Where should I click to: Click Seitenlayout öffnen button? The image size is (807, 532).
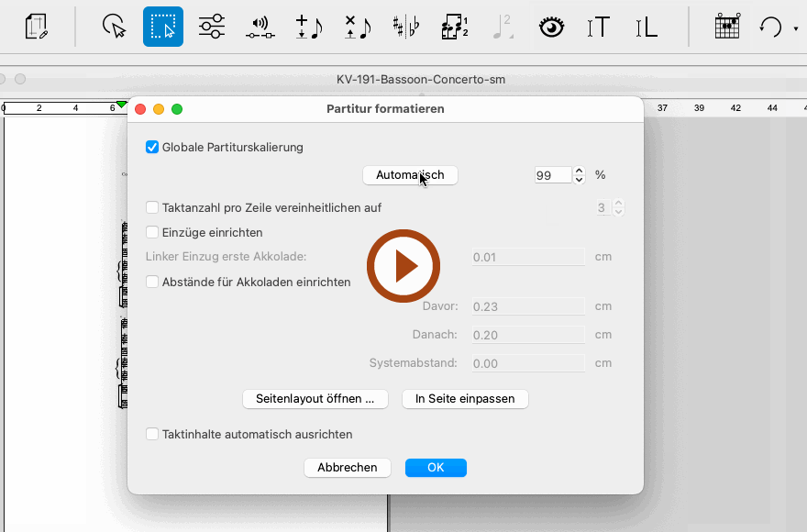click(x=315, y=399)
